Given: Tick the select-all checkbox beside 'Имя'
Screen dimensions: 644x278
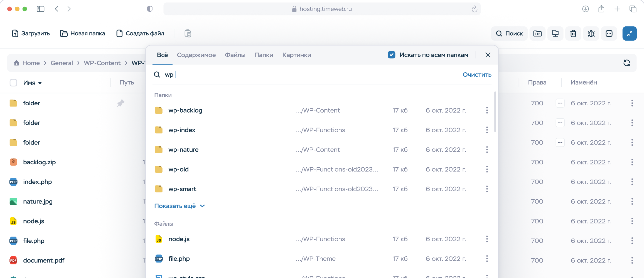Looking at the screenshot, I should coord(13,83).
